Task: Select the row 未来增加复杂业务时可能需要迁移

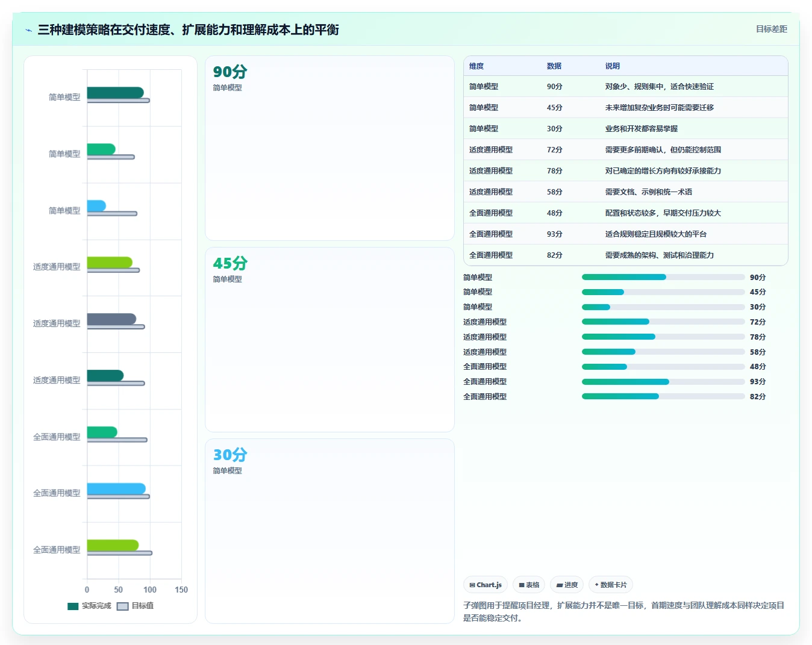Action: [626, 107]
